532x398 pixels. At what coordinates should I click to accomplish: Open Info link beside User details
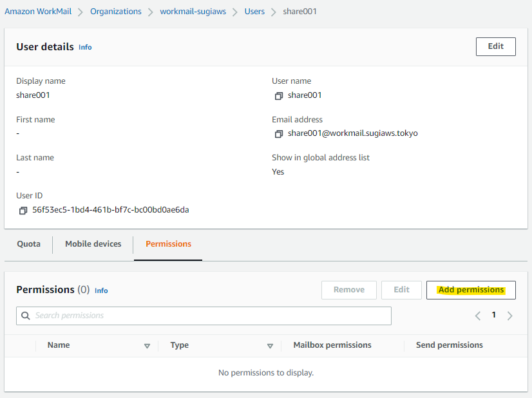click(85, 47)
